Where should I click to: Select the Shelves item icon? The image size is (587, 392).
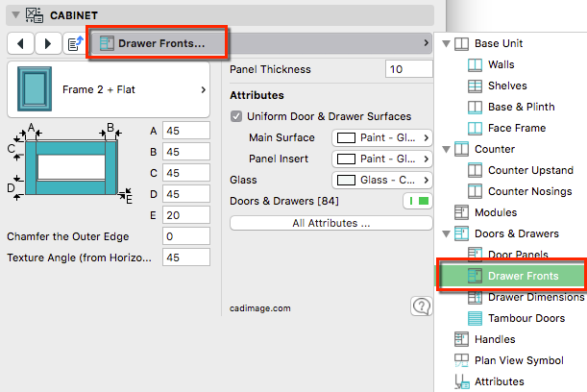(475, 86)
